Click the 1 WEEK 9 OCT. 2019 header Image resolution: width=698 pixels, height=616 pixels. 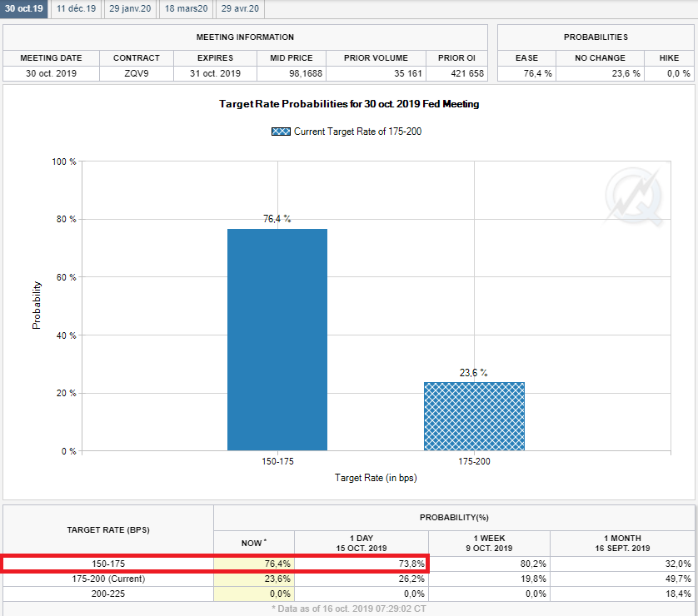[491, 544]
